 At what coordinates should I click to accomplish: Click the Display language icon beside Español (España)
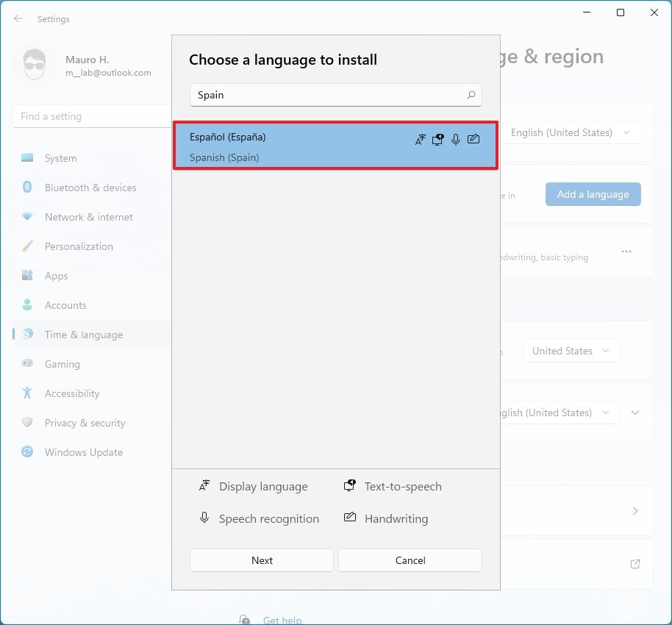tap(420, 139)
